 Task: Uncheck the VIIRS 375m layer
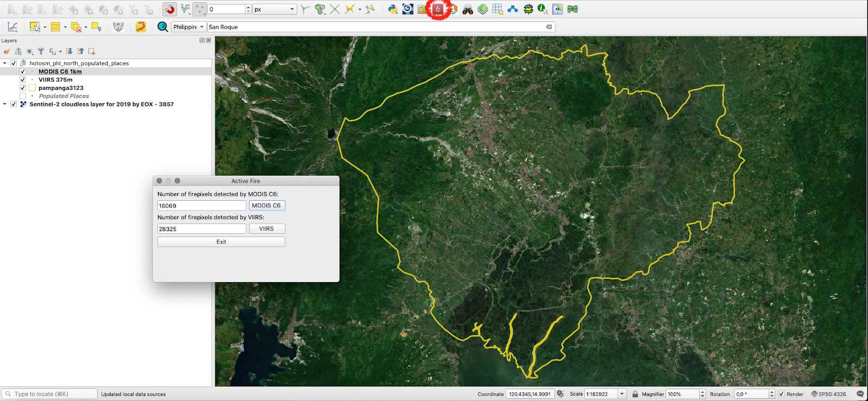click(x=23, y=80)
